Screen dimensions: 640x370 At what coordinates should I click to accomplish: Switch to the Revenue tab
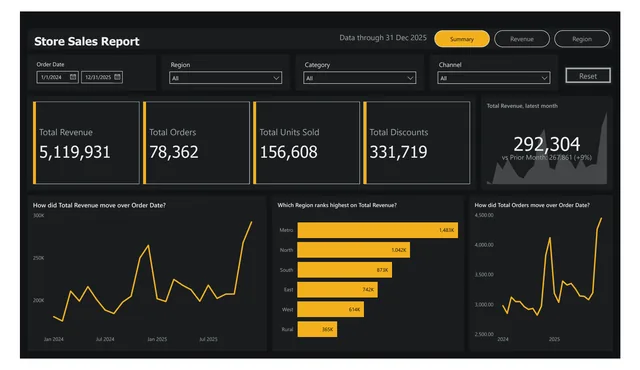[522, 39]
